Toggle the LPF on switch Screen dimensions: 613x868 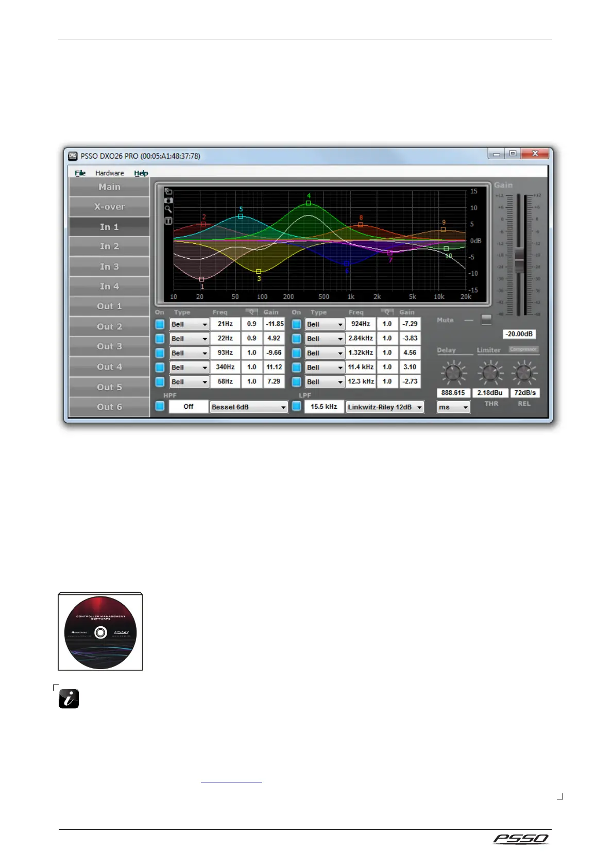(296, 406)
